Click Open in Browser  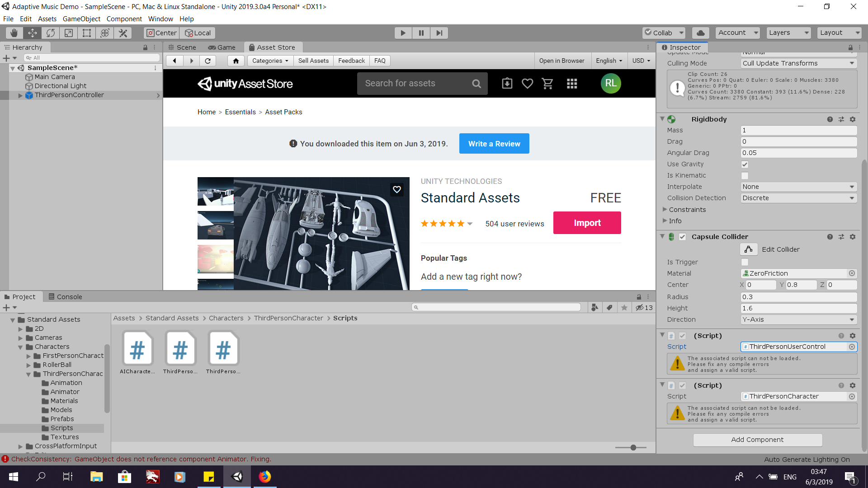click(561, 61)
